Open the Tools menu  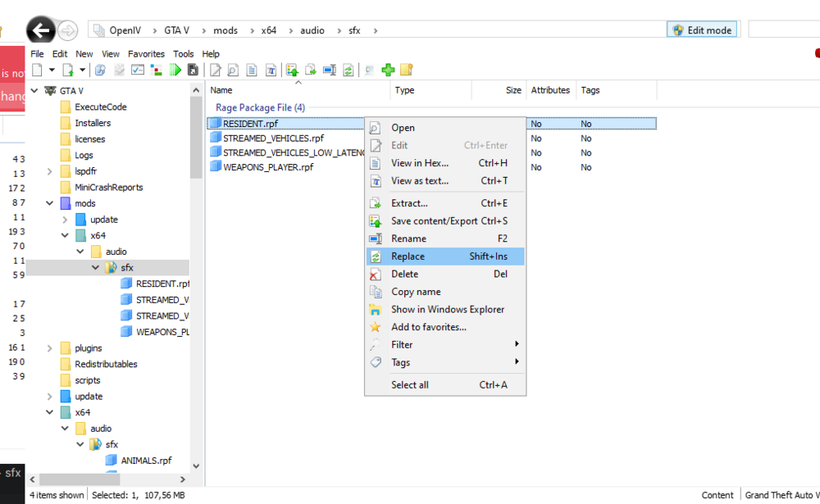click(x=183, y=53)
